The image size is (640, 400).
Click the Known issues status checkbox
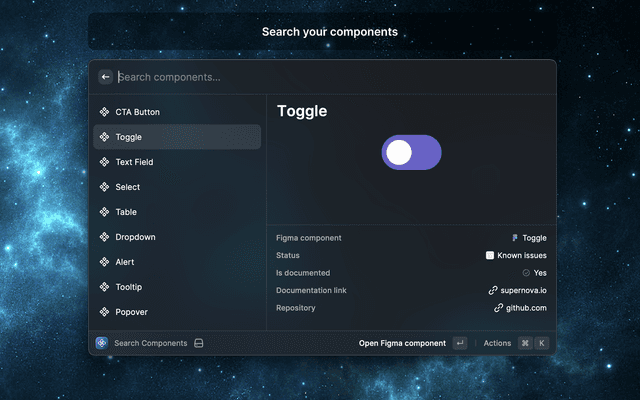pyautogui.click(x=490, y=256)
